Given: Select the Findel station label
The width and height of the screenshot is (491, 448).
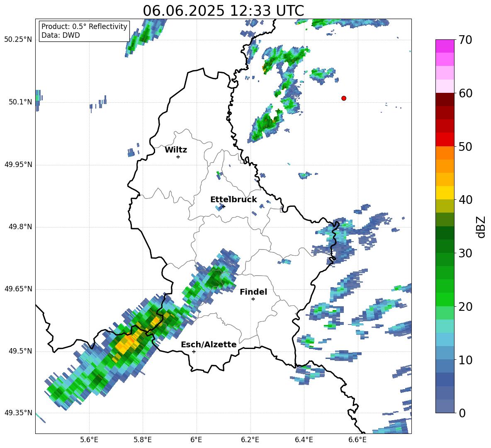Looking at the screenshot, I should pos(253,292).
